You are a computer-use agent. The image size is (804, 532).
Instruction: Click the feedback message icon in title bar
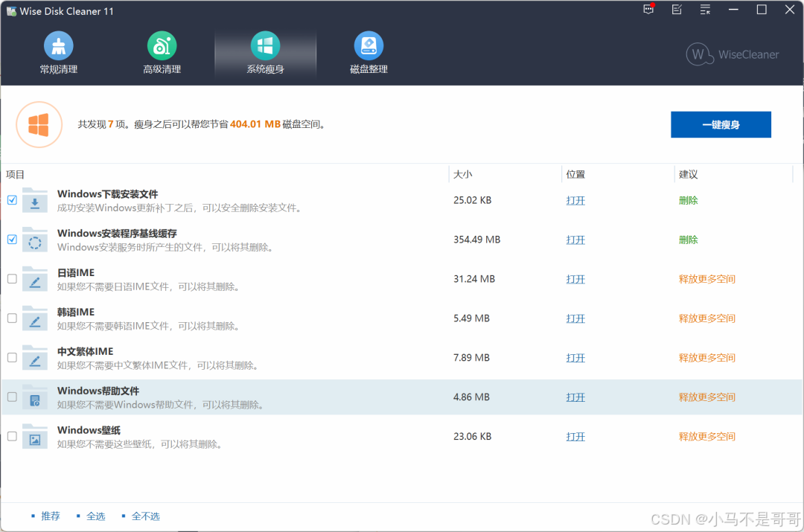[x=648, y=9]
